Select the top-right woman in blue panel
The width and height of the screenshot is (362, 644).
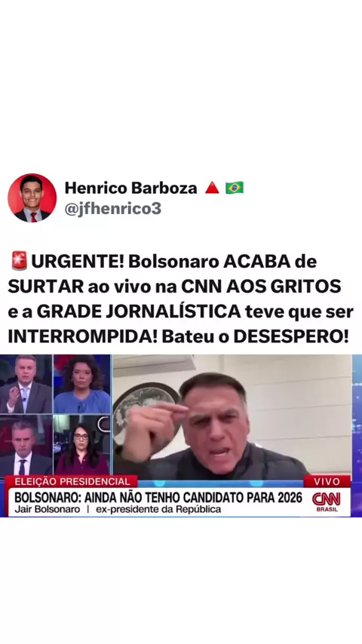click(82, 384)
